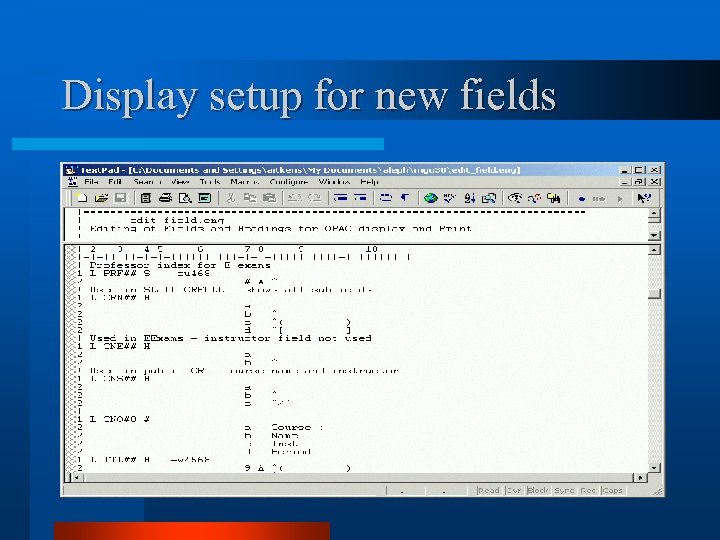Activate the context Help pointer icon

pyautogui.click(x=644, y=198)
